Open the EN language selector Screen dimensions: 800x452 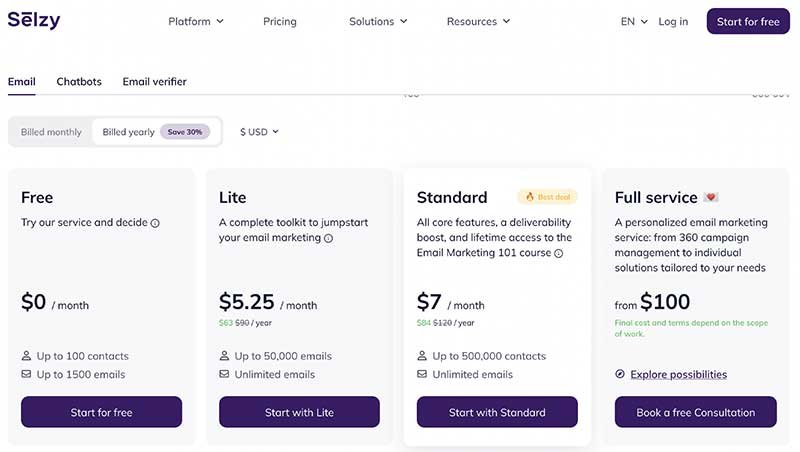click(x=634, y=21)
